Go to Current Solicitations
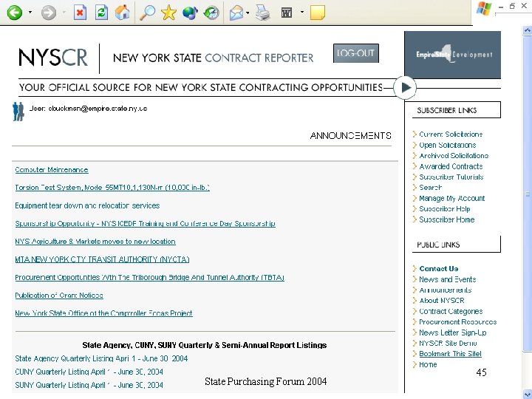 coord(451,134)
